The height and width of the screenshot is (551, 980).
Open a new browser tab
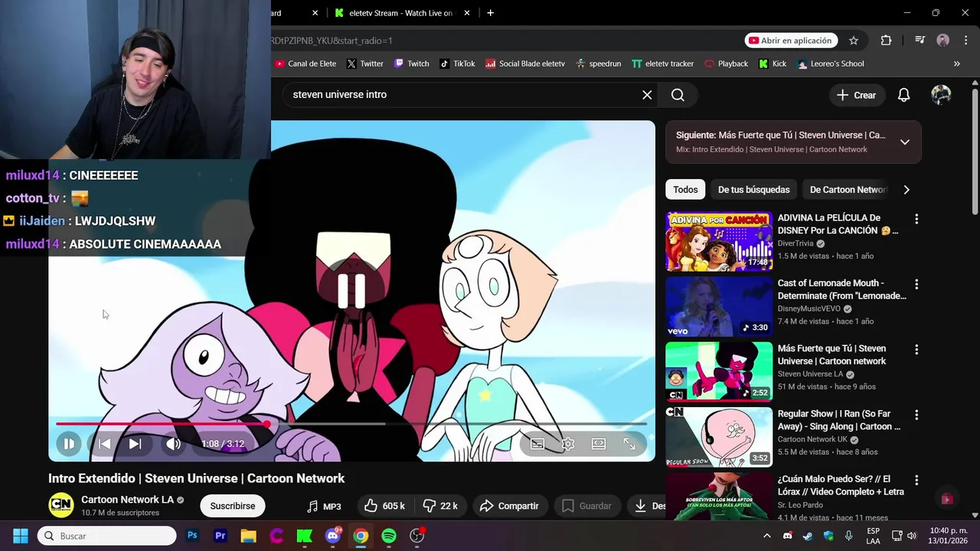[490, 13]
